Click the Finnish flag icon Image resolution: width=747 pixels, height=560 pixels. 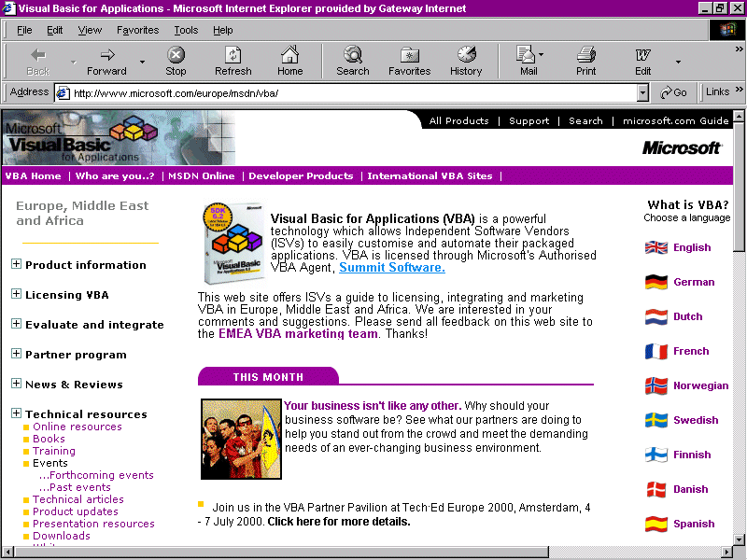coord(656,455)
